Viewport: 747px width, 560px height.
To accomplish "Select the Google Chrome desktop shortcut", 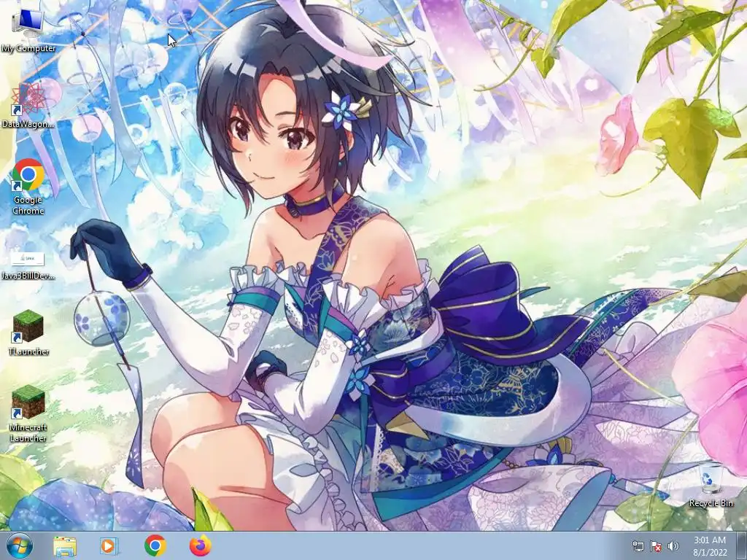I will click(x=28, y=186).
